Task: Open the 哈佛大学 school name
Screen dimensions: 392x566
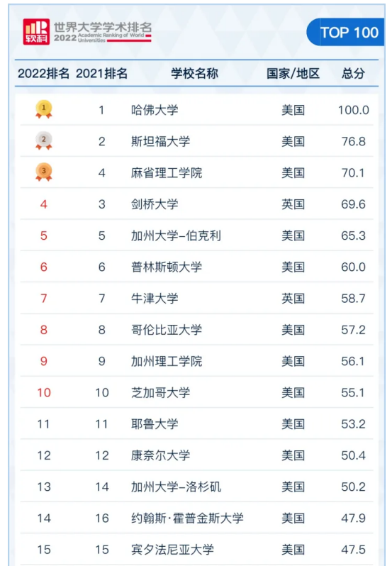Action: (x=155, y=110)
